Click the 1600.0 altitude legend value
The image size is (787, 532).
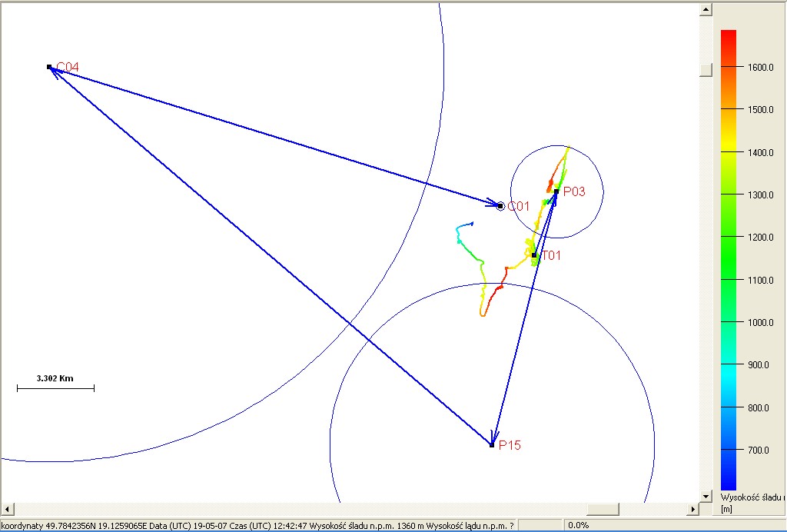[761, 67]
